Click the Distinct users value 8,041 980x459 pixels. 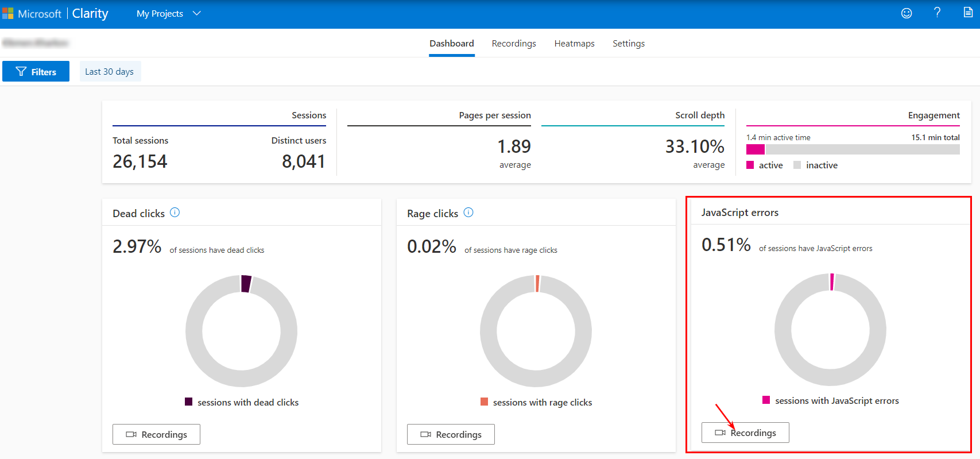pos(304,161)
